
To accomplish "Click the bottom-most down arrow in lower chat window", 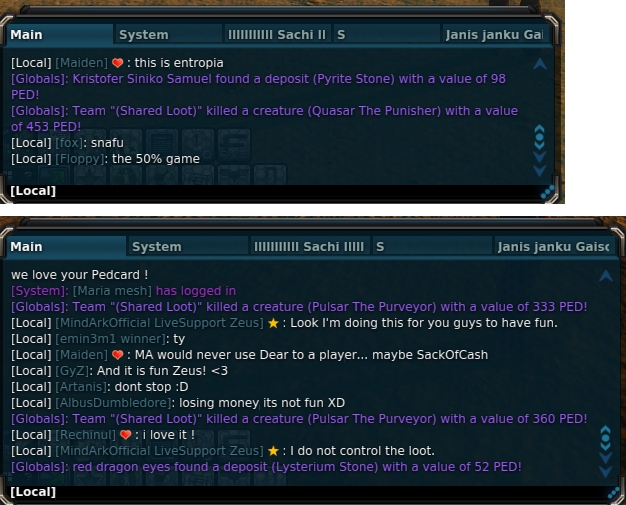I will point(606,472).
